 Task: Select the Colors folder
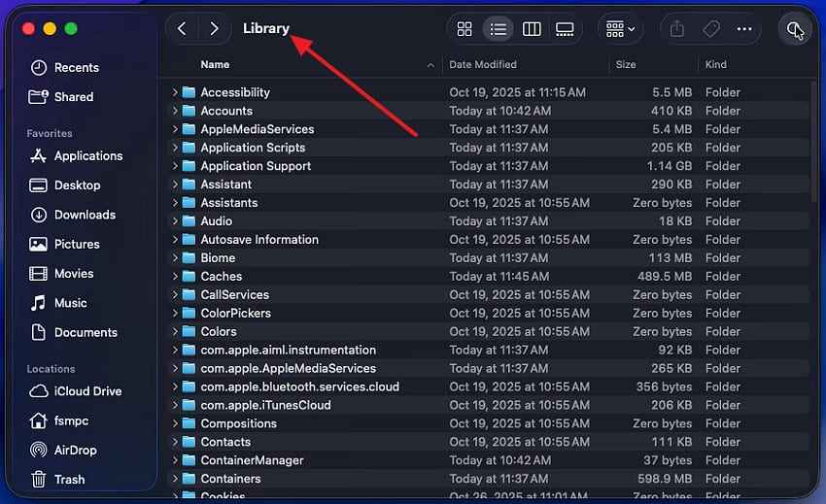pos(489,332)
